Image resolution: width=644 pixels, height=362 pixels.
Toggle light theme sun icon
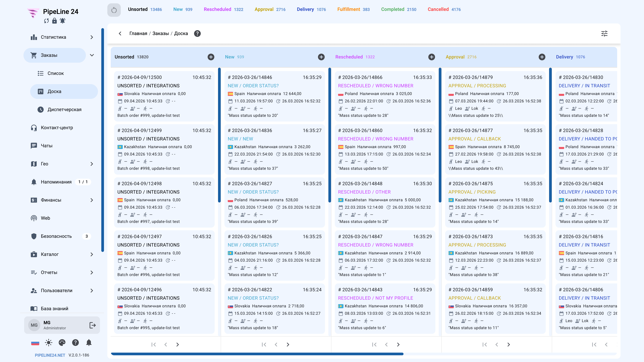48,343
